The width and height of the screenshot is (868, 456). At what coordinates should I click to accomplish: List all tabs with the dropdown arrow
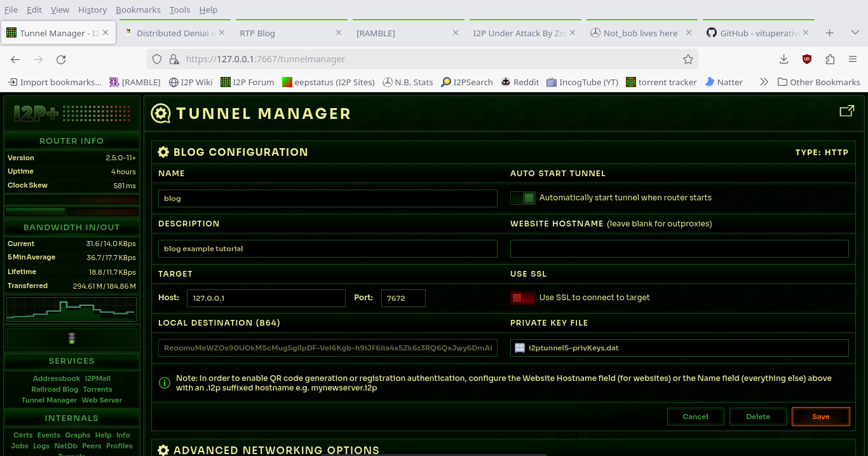[x=855, y=33]
